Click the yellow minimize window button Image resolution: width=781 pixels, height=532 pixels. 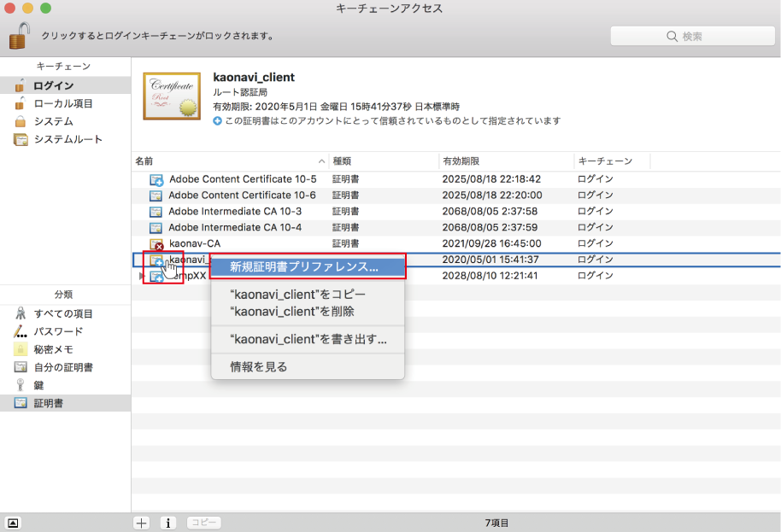click(28, 8)
